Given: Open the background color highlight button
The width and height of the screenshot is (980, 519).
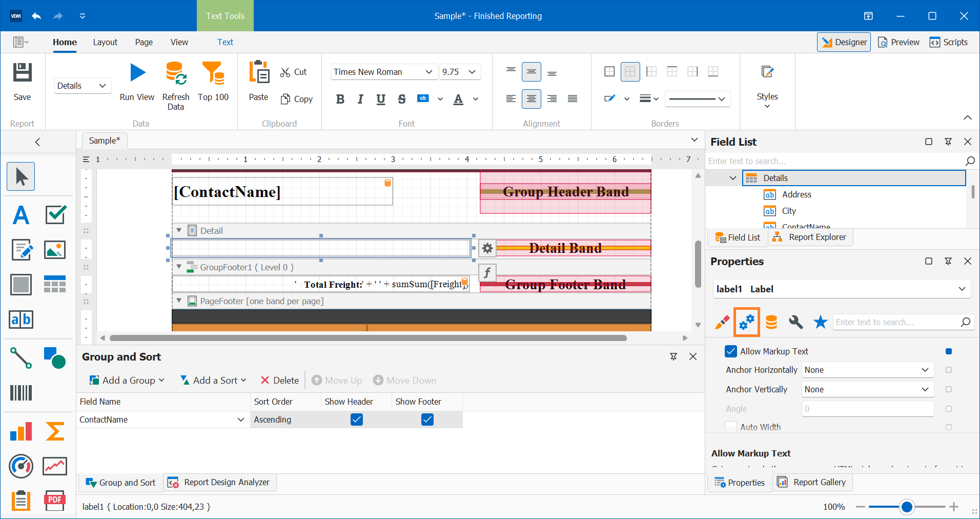Looking at the screenshot, I should click(423, 99).
